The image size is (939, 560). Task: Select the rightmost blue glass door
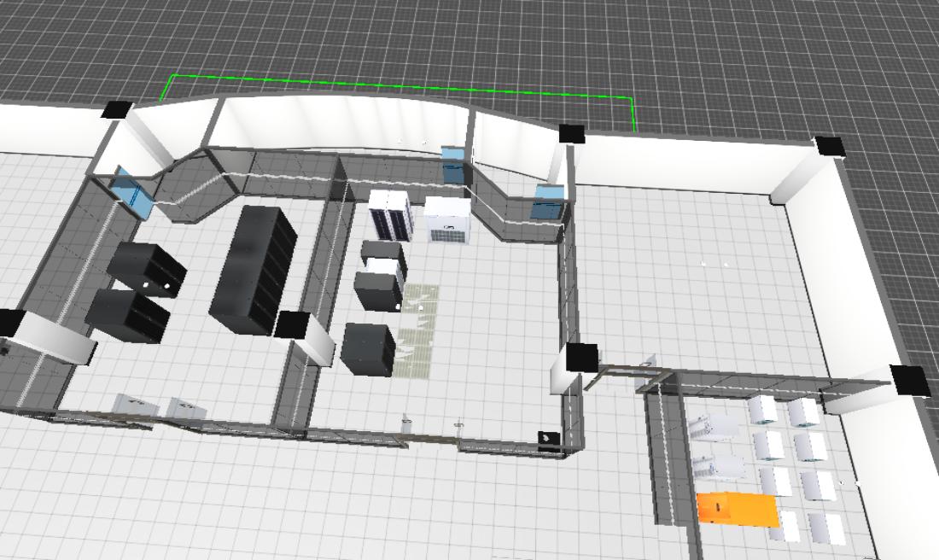pyautogui.click(x=548, y=201)
